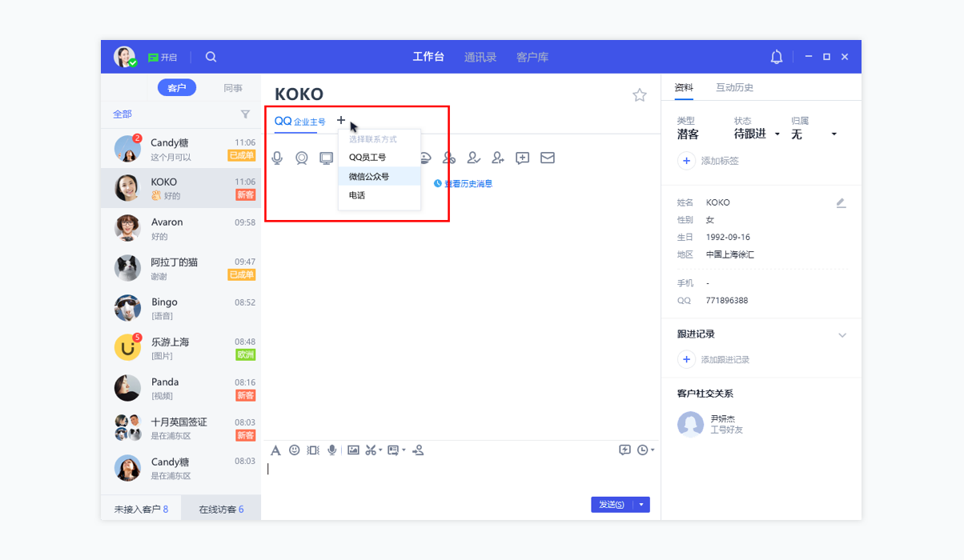Click the scissors screenshot tool
This screenshot has width=964, height=560.
[371, 450]
